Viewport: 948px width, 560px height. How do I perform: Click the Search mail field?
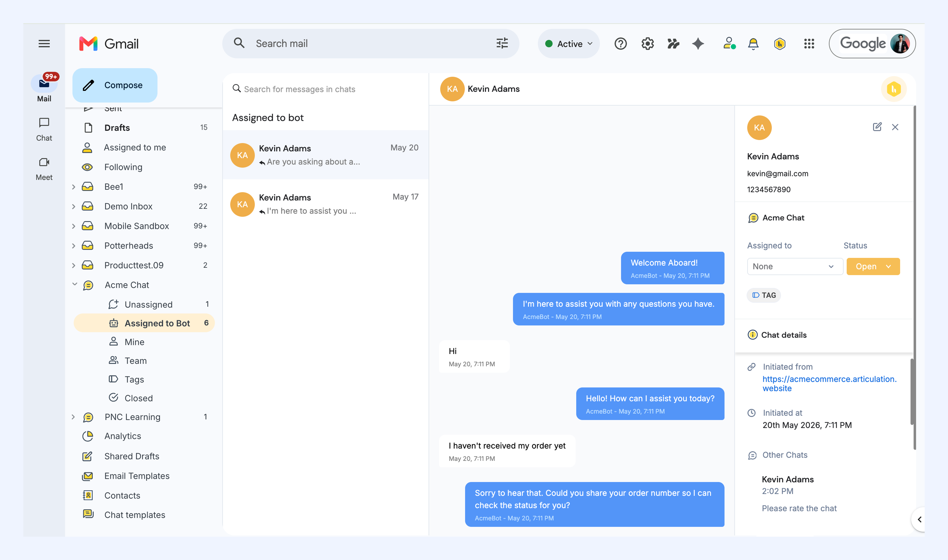click(x=371, y=44)
